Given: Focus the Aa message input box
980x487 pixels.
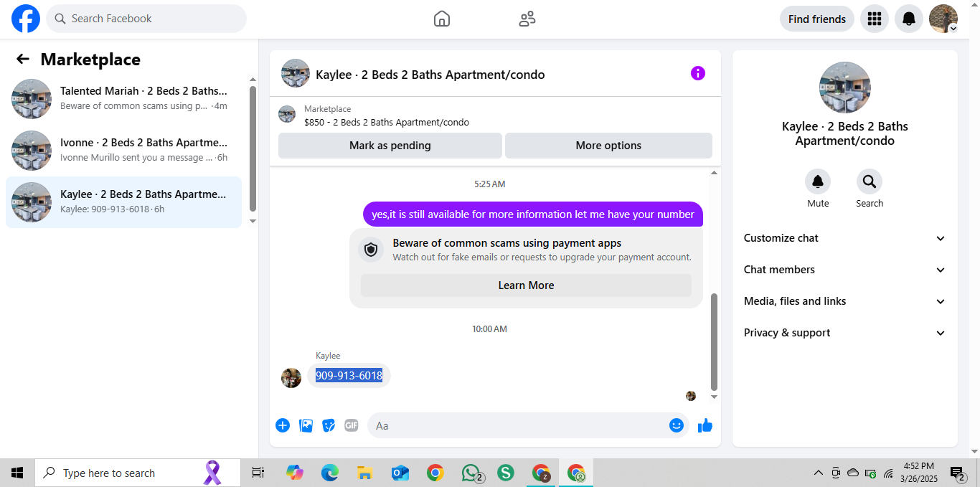Looking at the screenshot, I should [527, 425].
